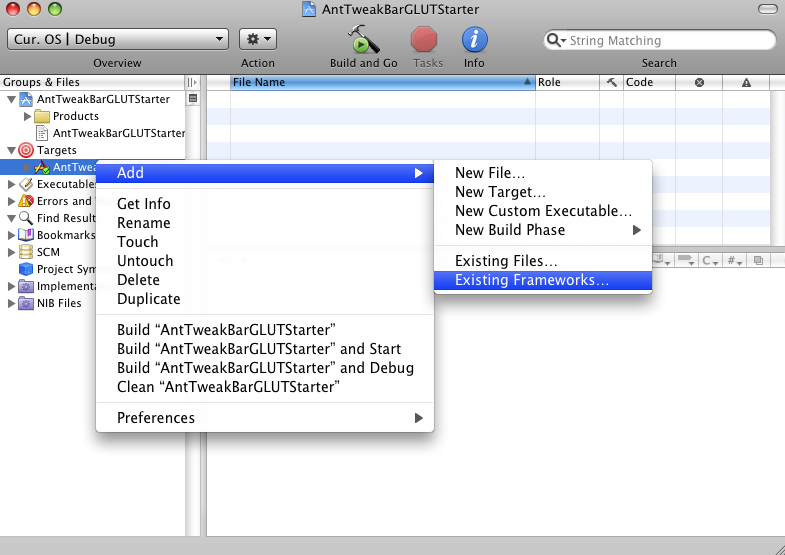Expand the SCM group disclosure triangle
785x555 pixels.
click(11, 252)
